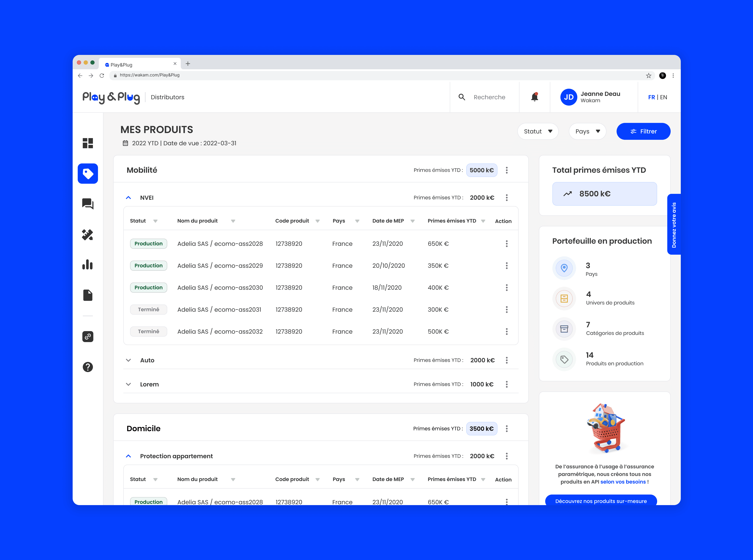This screenshot has width=753, height=560.
Task: Open the Pays filter dropdown
Action: 587,131
